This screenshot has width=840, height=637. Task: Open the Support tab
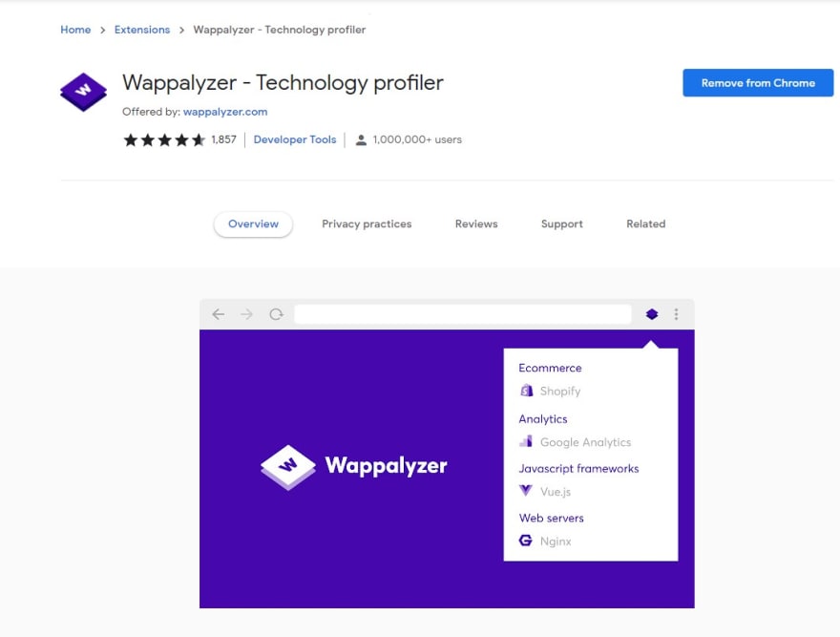[562, 224]
